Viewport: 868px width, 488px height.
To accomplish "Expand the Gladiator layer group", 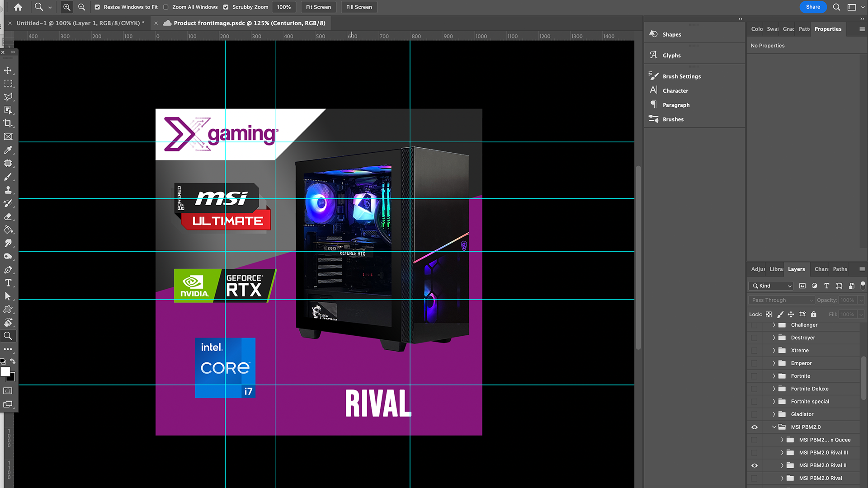I will pos(774,414).
